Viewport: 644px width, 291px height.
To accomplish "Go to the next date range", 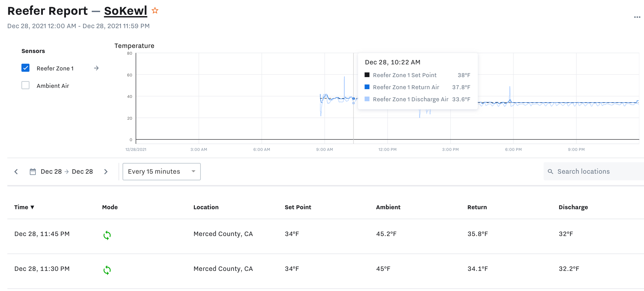I will click(x=106, y=172).
